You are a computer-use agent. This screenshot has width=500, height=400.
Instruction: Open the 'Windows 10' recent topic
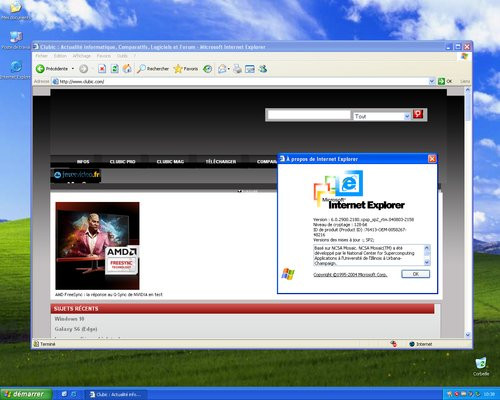pyautogui.click(x=69, y=319)
